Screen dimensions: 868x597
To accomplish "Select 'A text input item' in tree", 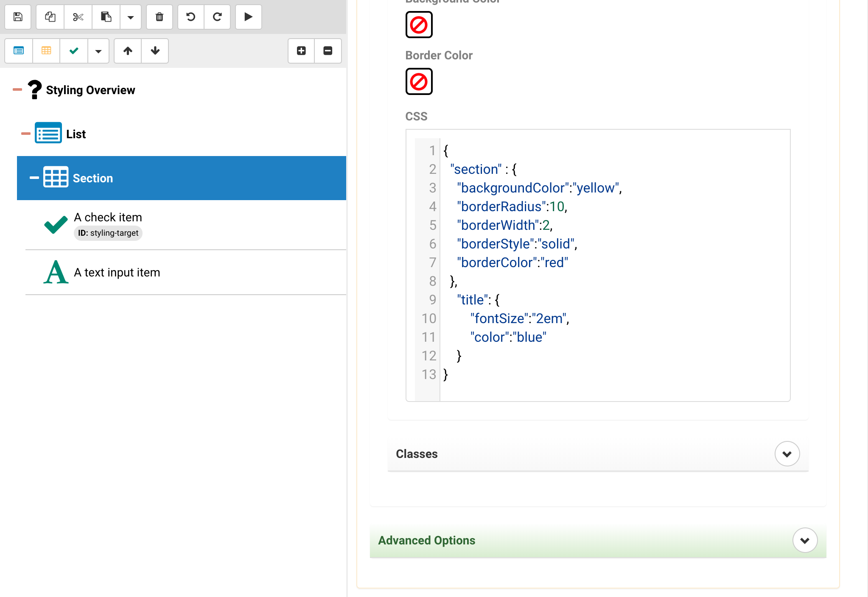I will pyautogui.click(x=117, y=272).
